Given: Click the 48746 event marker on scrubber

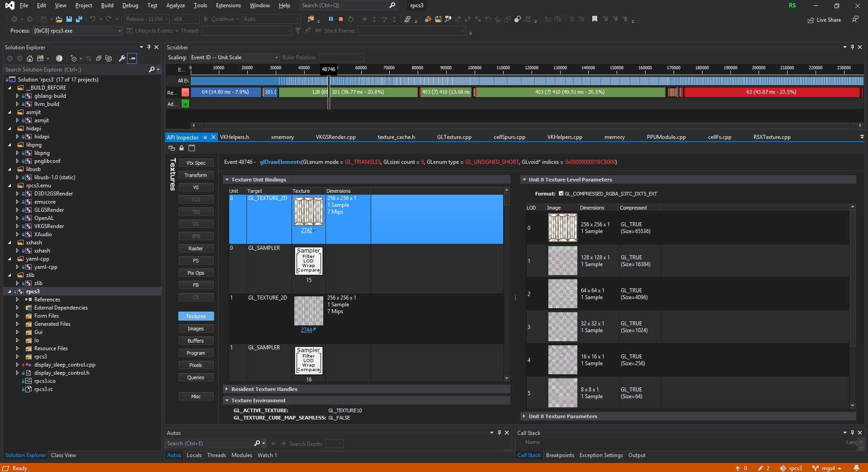Looking at the screenshot, I should pos(329,69).
